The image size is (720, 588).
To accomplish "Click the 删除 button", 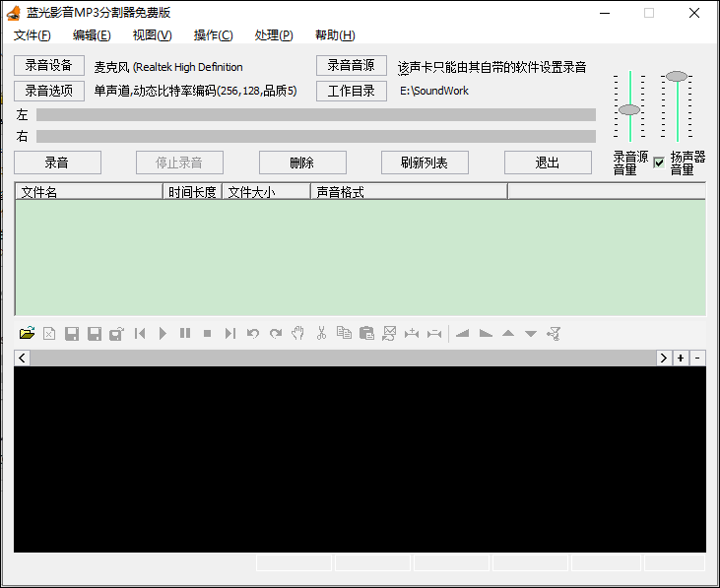I will [302, 163].
